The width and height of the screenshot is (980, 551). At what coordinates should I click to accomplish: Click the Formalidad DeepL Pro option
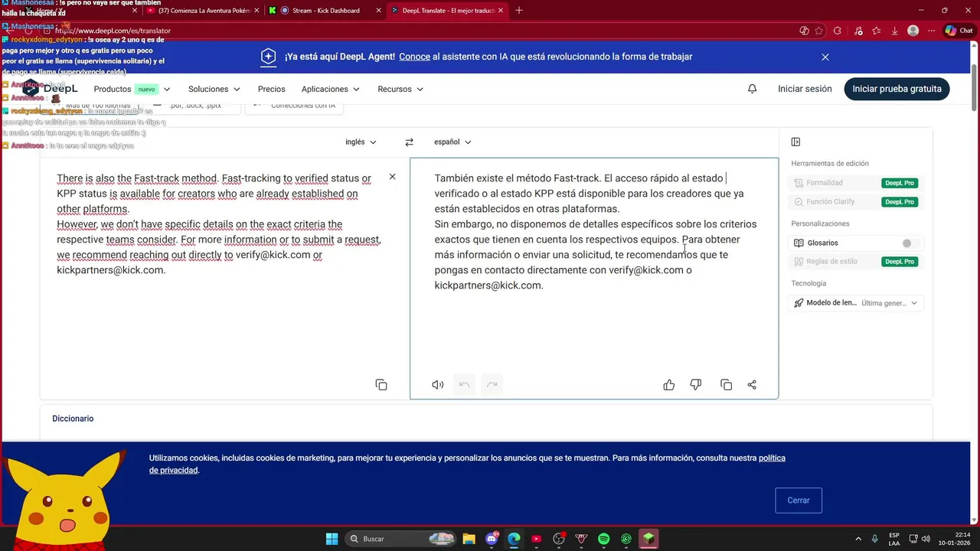click(x=854, y=183)
